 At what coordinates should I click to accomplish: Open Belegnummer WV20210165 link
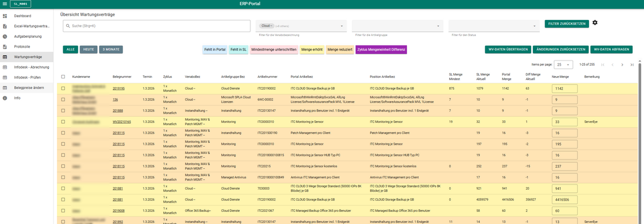coord(122,121)
